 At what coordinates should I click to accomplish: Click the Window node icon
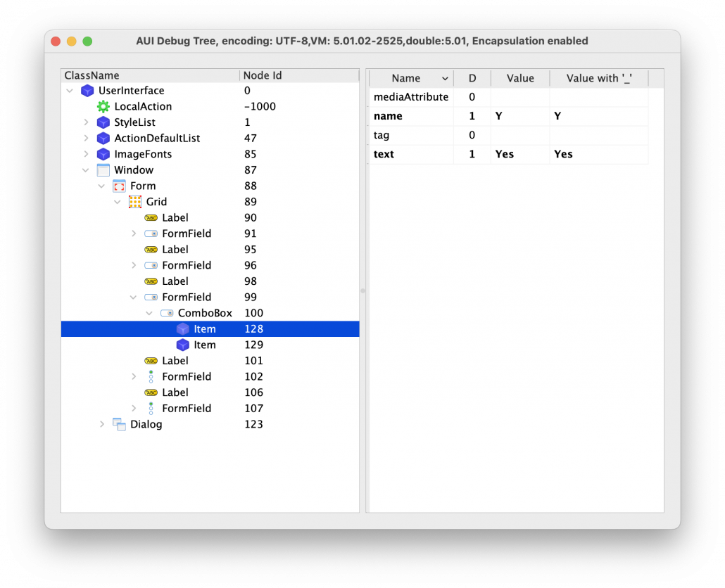point(103,170)
